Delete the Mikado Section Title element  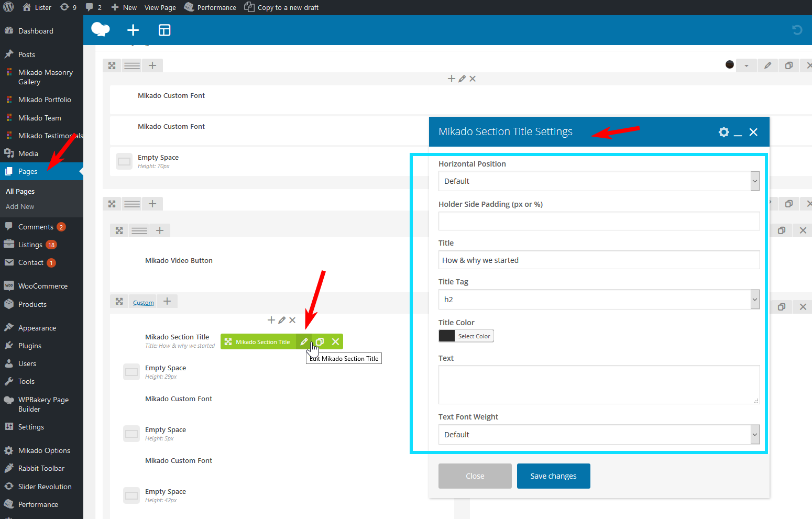click(335, 341)
